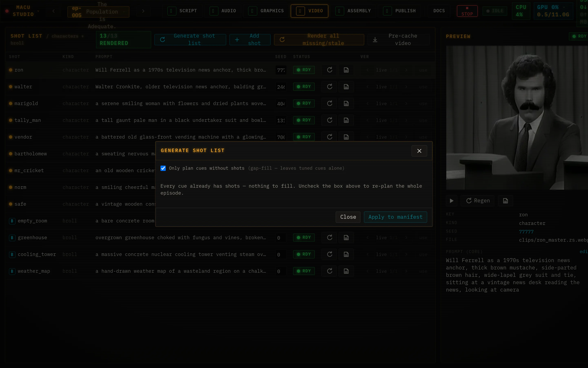Click Regen button under preview
Image resolution: width=588 pixels, height=368 pixels.
(478, 201)
